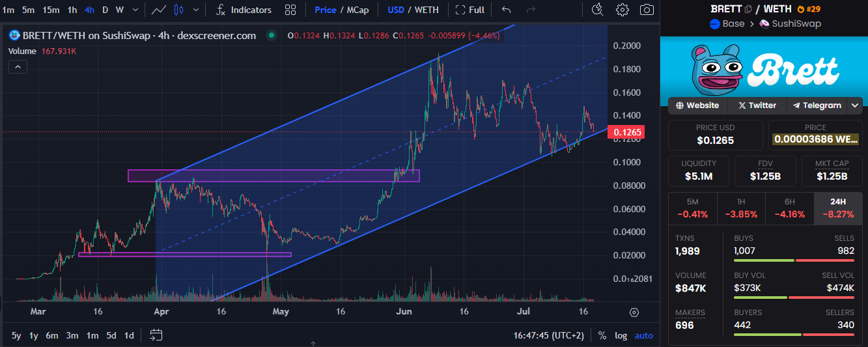
Task: Select the 1H performance tab
Action: point(741,208)
